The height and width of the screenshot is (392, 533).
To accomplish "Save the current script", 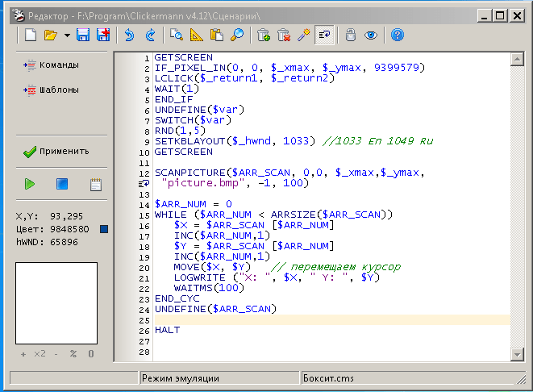I will 82,35.
